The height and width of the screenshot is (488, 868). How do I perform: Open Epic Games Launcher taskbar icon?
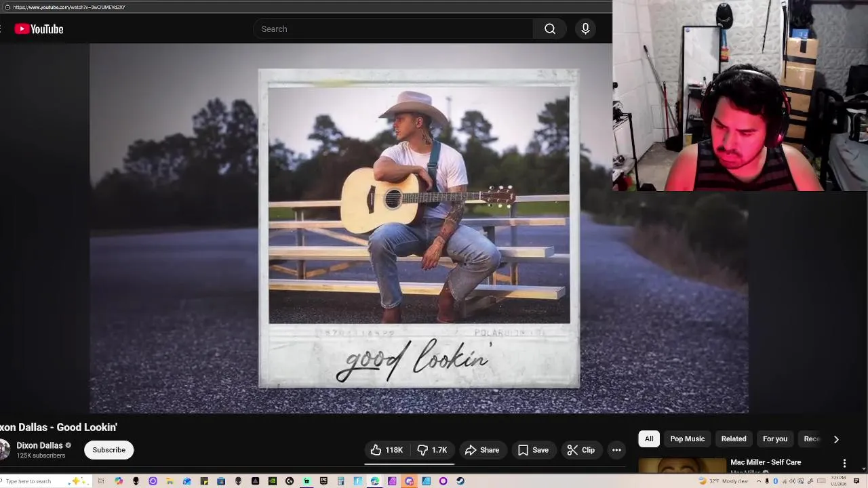pyautogui.click(x=323, y=481)
